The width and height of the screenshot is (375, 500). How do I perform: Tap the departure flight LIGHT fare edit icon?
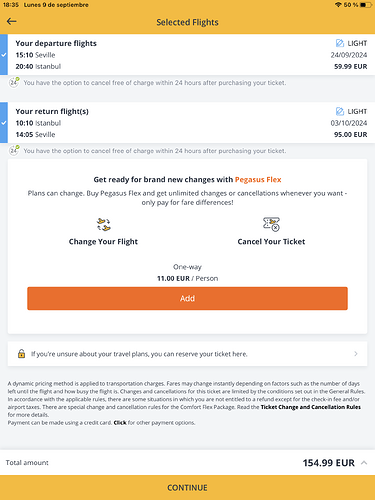coord(340,43)
